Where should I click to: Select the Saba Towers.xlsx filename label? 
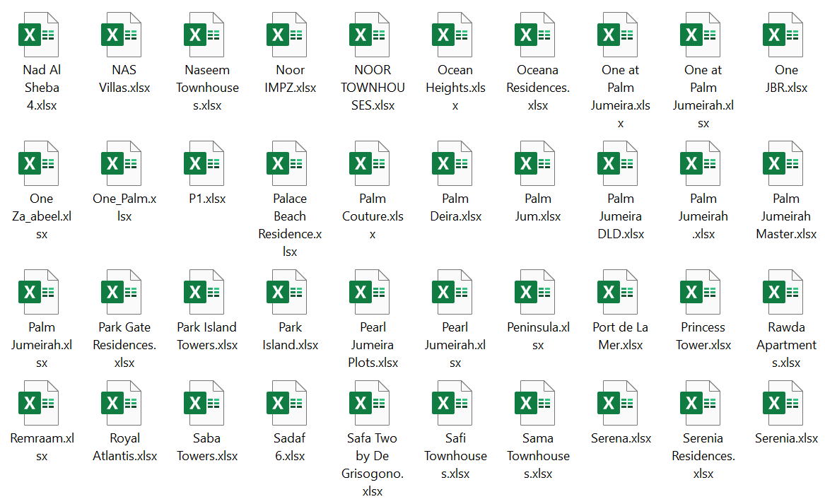(x=206, y=447)
